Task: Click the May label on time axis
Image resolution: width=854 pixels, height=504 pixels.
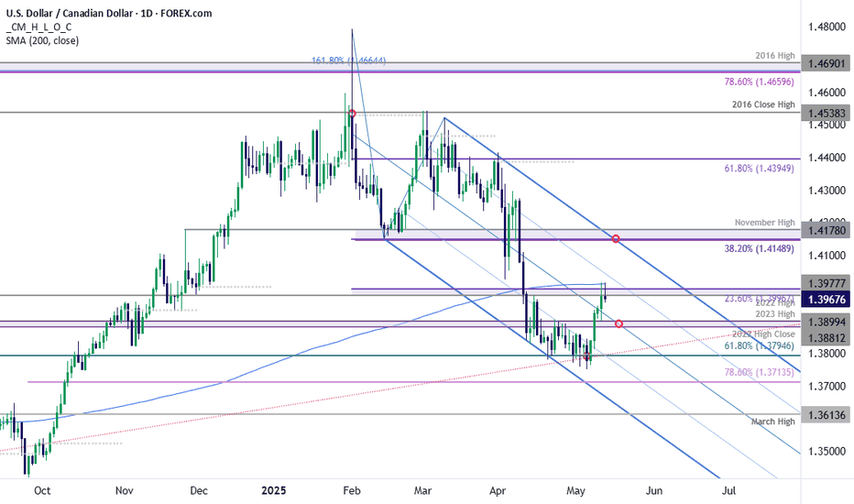Action: tap(575, 490)
